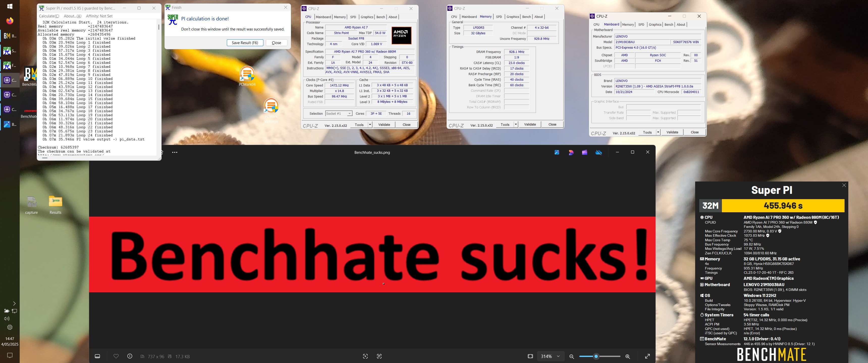Expand hidden tray icons chevron
868x363 pixels.
coord(14,304)
